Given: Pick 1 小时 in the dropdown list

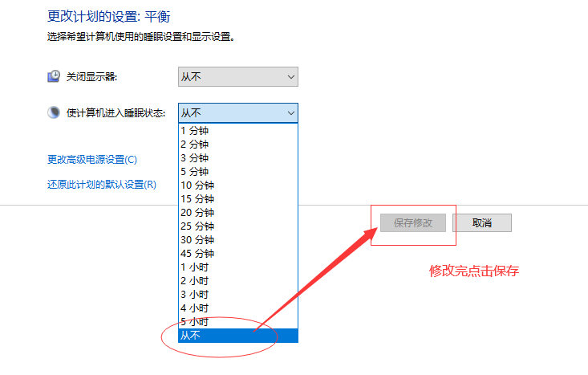Looking at the screenshot, I should (238, 267).
